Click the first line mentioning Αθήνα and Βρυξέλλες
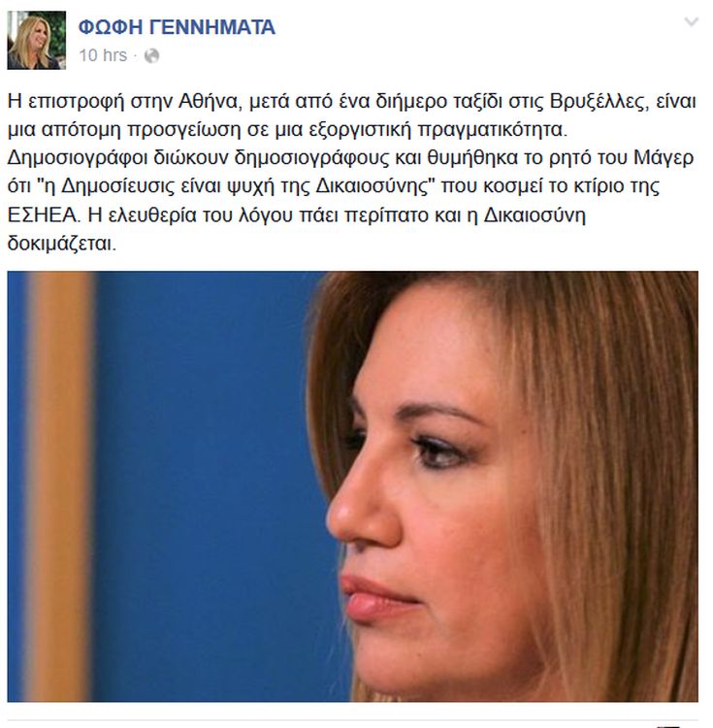Screen dimensions: 713x728 coord(351,101)
